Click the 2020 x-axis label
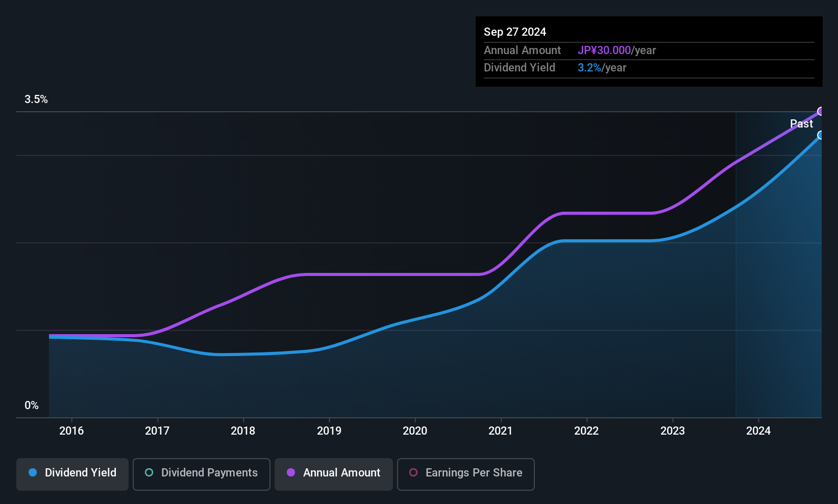This screenshot has height=504, width=838. [x=415, y=431]
